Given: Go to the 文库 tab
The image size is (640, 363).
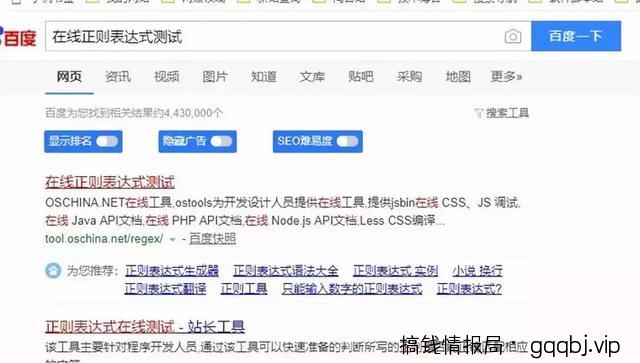Looking at the screenshot, I should click(x=312, y=76).
